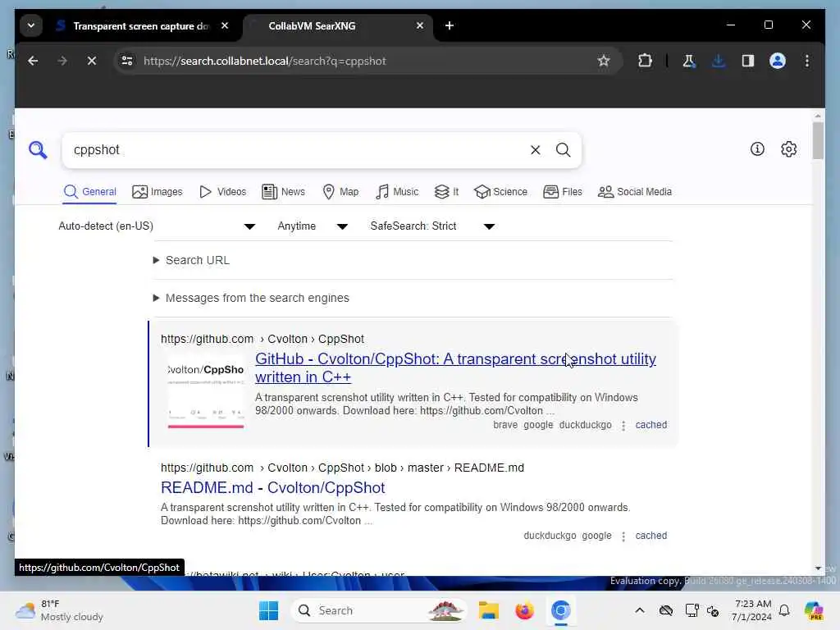
Task: Open Chrome Labs flask icon
Action: pyautogui.click(x=689, y=61)
